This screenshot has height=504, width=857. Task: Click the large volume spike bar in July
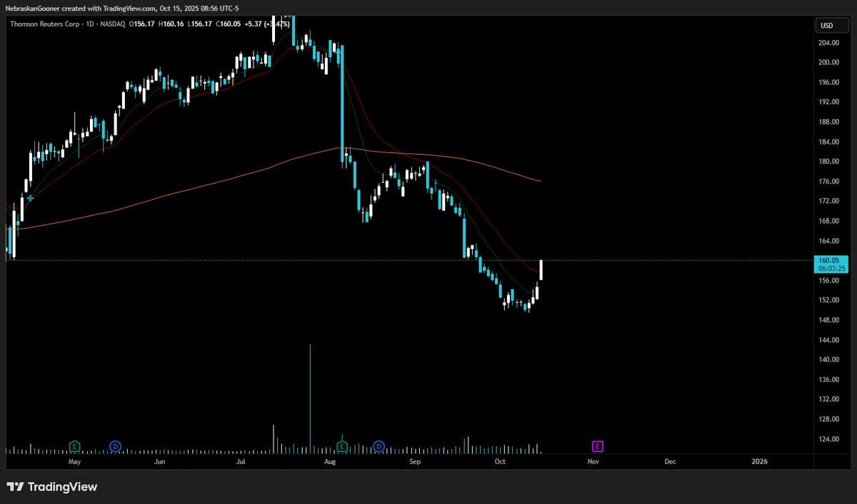[310, 396]
